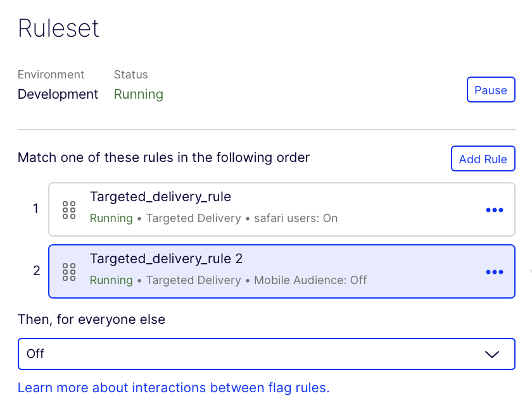
Task: Click 'safari users: On' audience text
Action: tap(296, 218)
